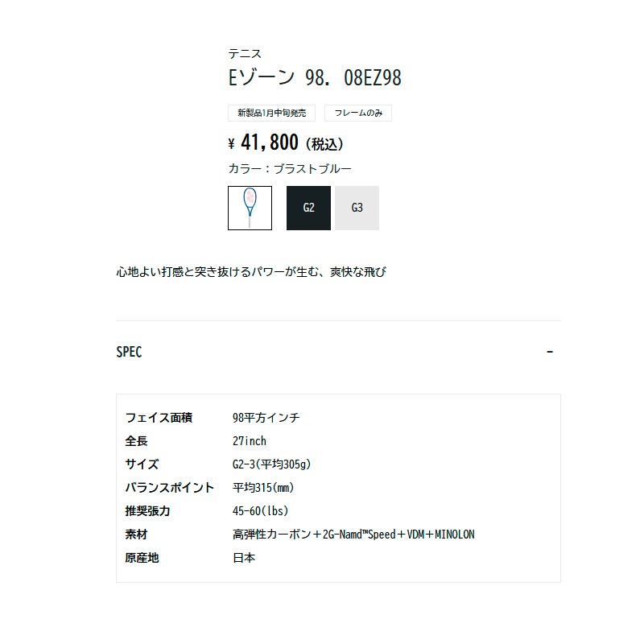Image resolution: width=644 pixels, height=644 pixels.
Task: Click the バランスポイント spec label
Action: 170,488
